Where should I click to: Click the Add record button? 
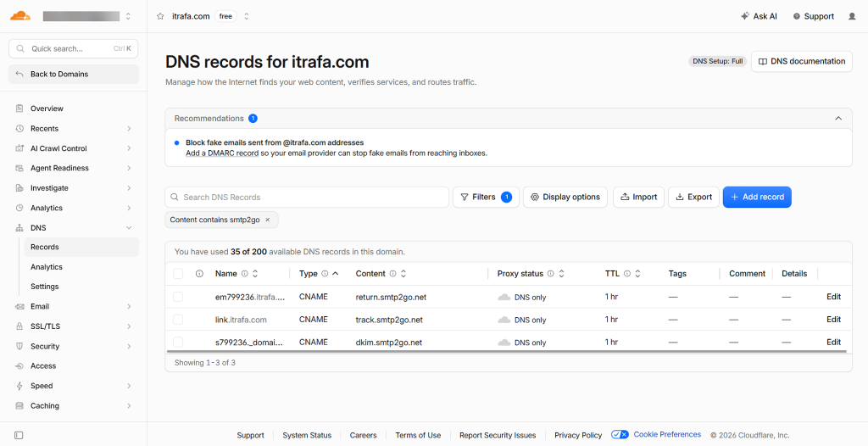coord(757,198)
